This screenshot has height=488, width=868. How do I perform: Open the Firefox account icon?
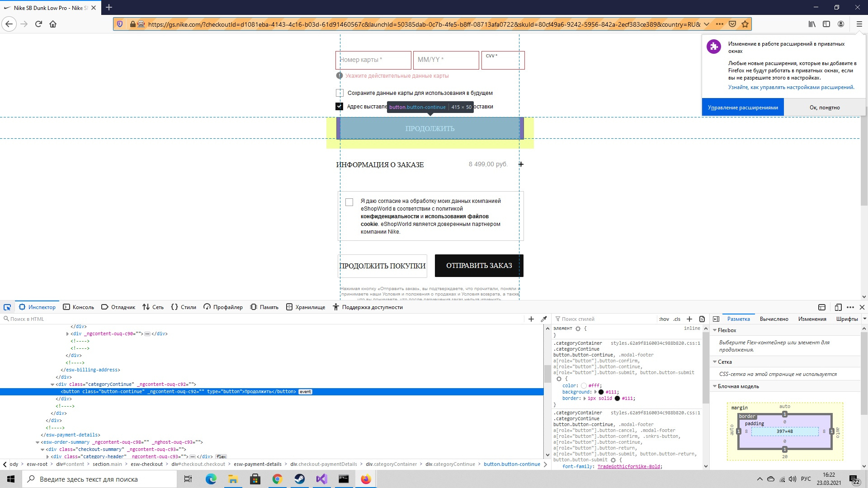(x=841, y=24)
